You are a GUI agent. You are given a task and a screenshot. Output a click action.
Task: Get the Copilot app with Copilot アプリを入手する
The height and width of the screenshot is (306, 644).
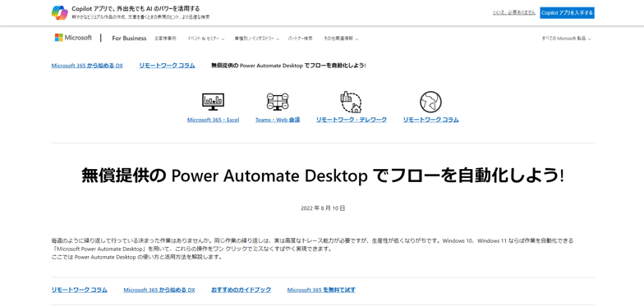(567, 13)
